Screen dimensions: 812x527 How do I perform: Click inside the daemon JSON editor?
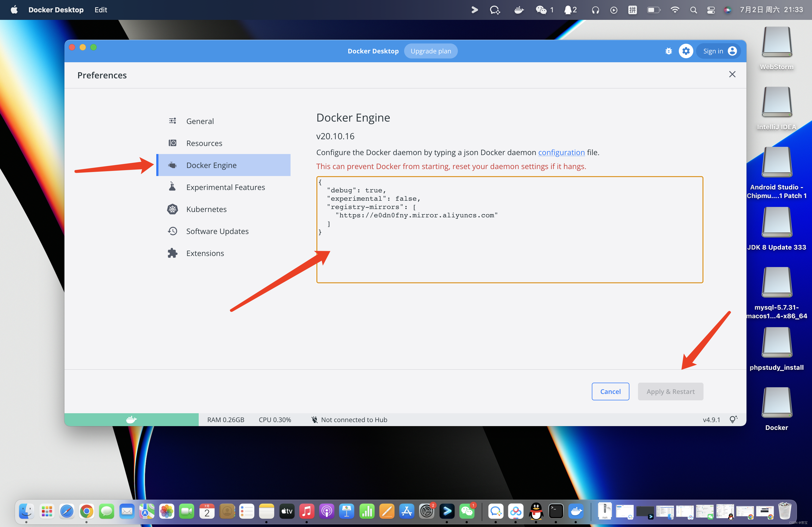[510, 229]
